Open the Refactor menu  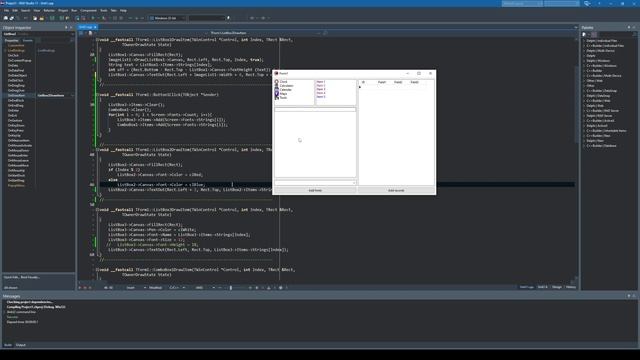[49, 10]
